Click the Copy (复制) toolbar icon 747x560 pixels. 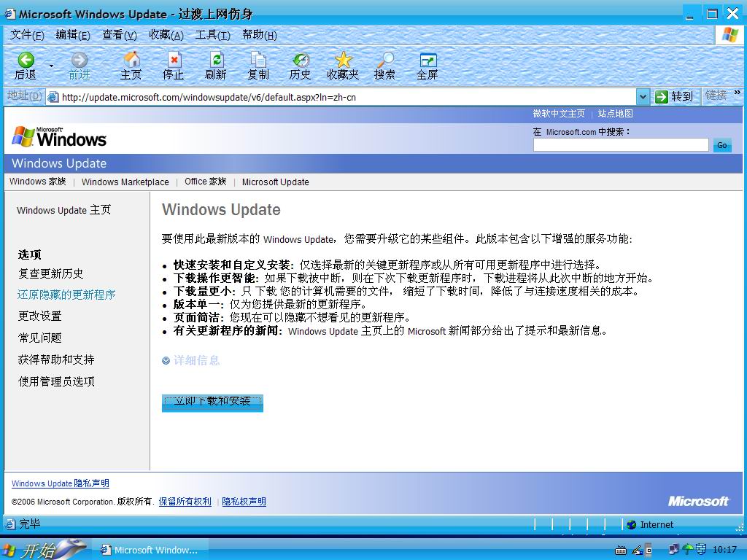pos(258,60)
